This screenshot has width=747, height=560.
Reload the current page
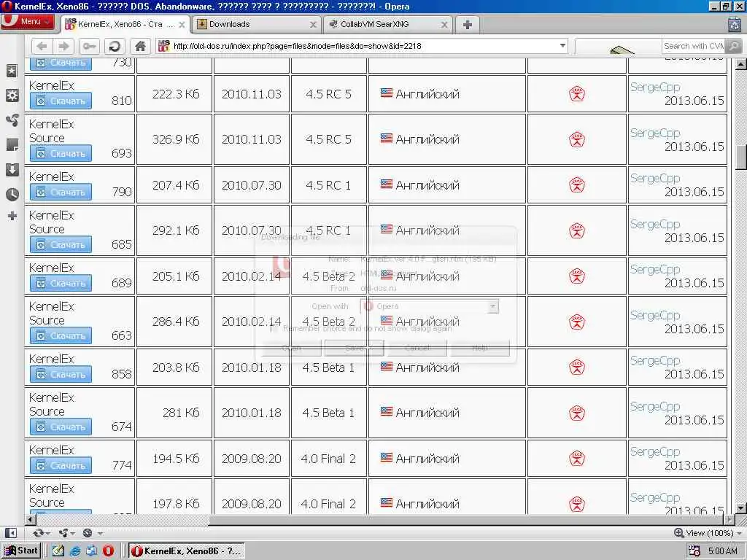pos(115,46)
